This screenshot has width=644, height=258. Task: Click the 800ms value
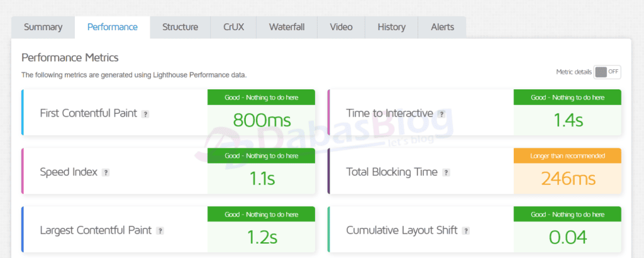pyautogui.click(x=262, y=120)
